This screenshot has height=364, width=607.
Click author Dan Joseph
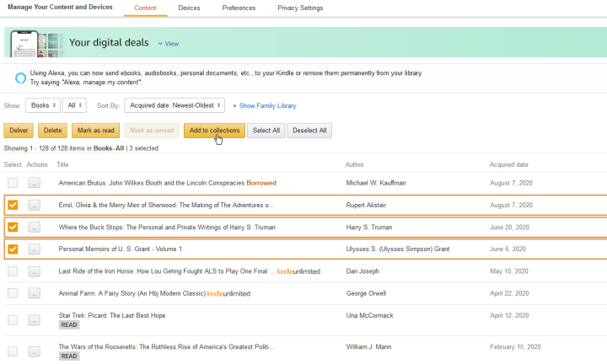pos(363,271)
